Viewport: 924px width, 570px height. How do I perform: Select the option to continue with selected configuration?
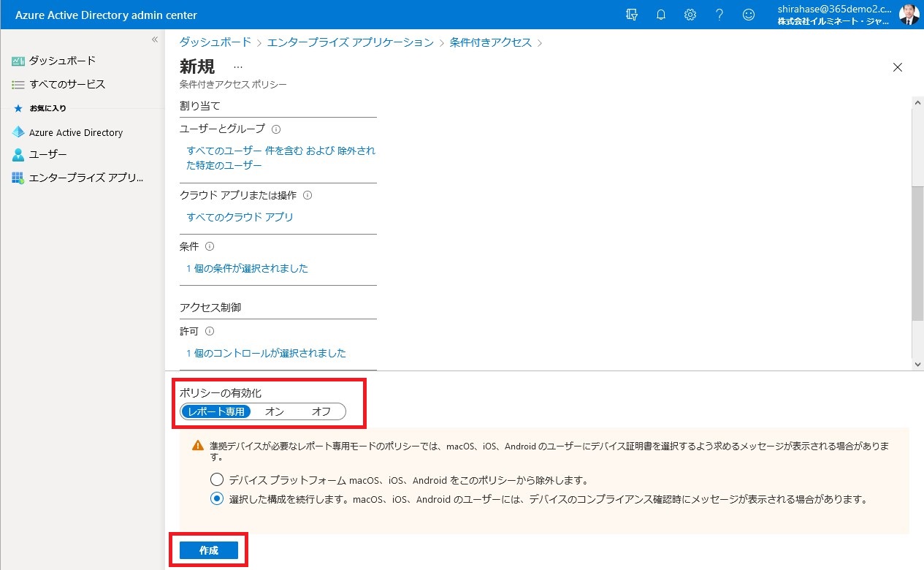click(216, 499)
